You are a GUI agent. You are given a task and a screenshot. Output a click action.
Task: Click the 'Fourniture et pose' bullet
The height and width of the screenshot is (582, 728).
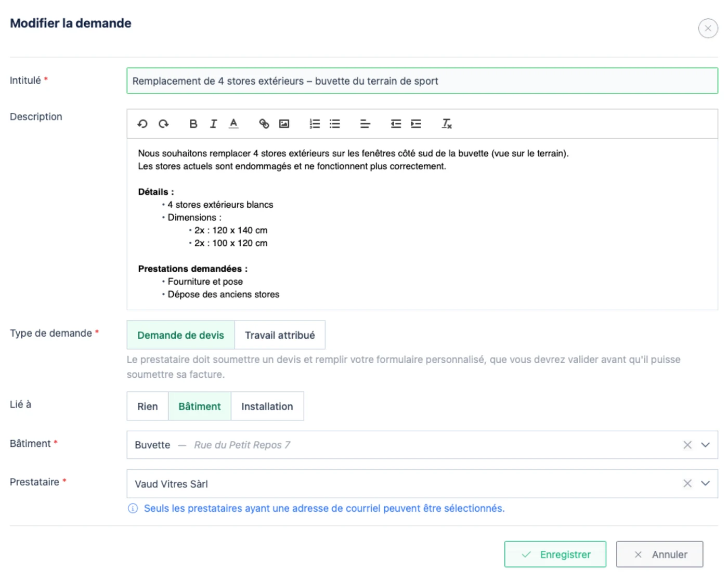[x=205, y=282]
